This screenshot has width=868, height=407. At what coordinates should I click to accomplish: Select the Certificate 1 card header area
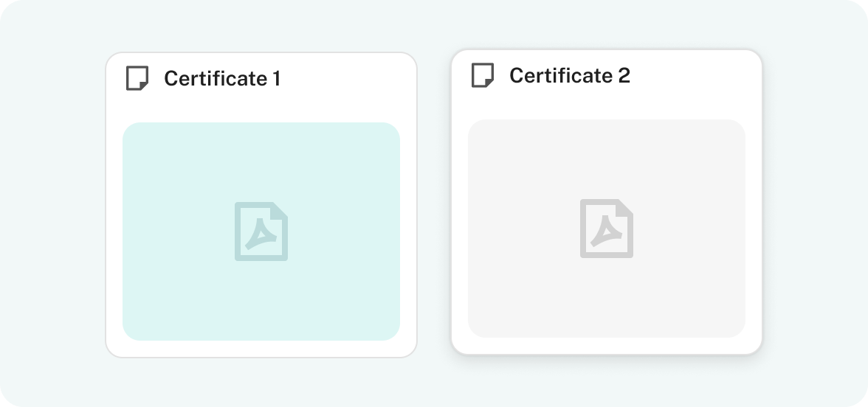pyautogui.click(x=261, y=78)
